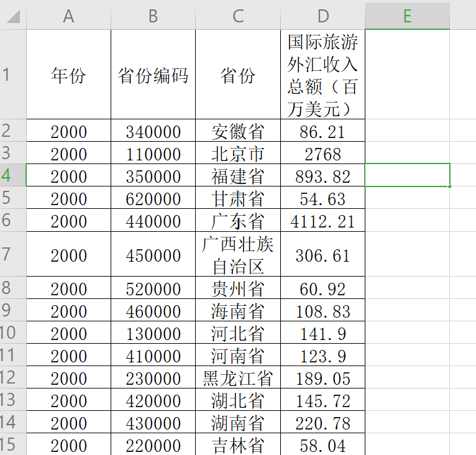Select column E header
The height and width of the screenshot is (455, 476).
(x=407, y=15)
